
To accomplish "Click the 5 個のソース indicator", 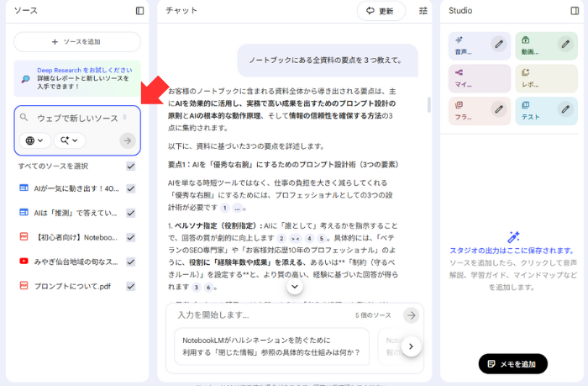I will 373,315.
